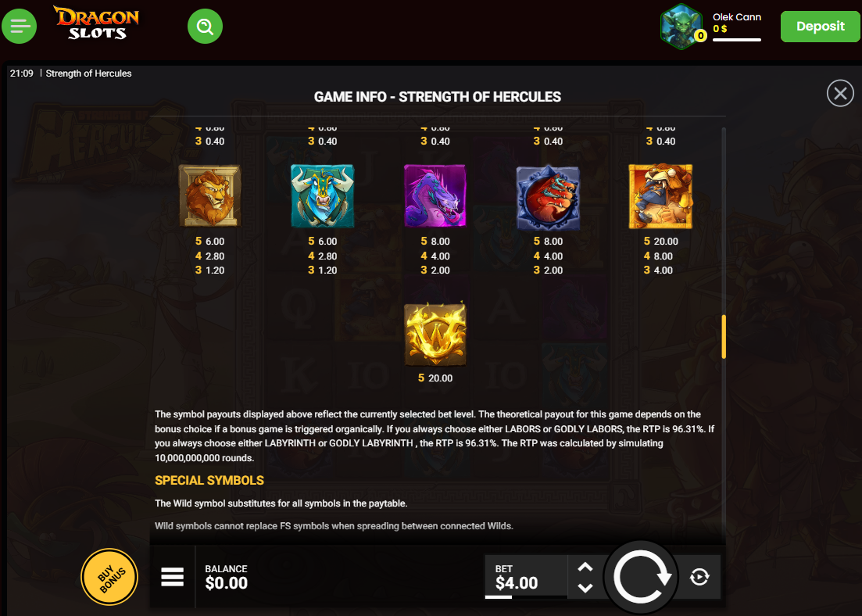Screen dimensions: 862x616
Task: Toggle the autoplay icon
Action: [699, 577]
